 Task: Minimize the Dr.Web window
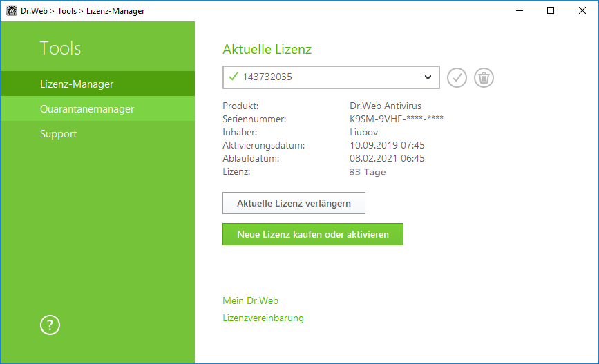point(519,10)
